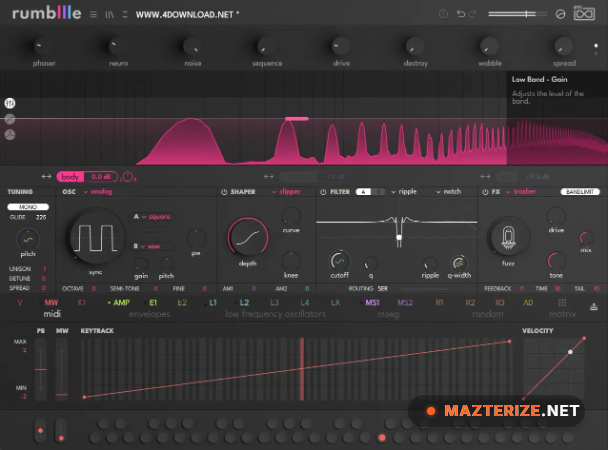Click the UVI logo icon at top right
This screenshot has width=608, height=450.
point(584,14)
